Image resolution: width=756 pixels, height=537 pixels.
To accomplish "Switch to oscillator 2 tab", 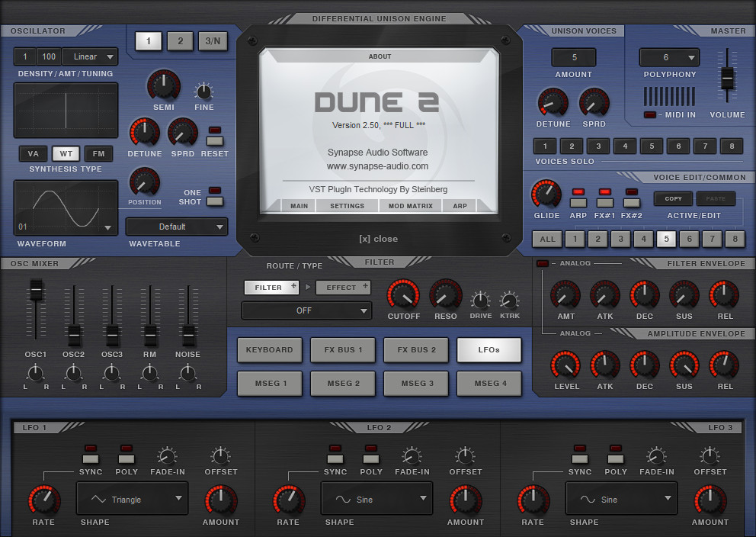I will tap(181, 41).
